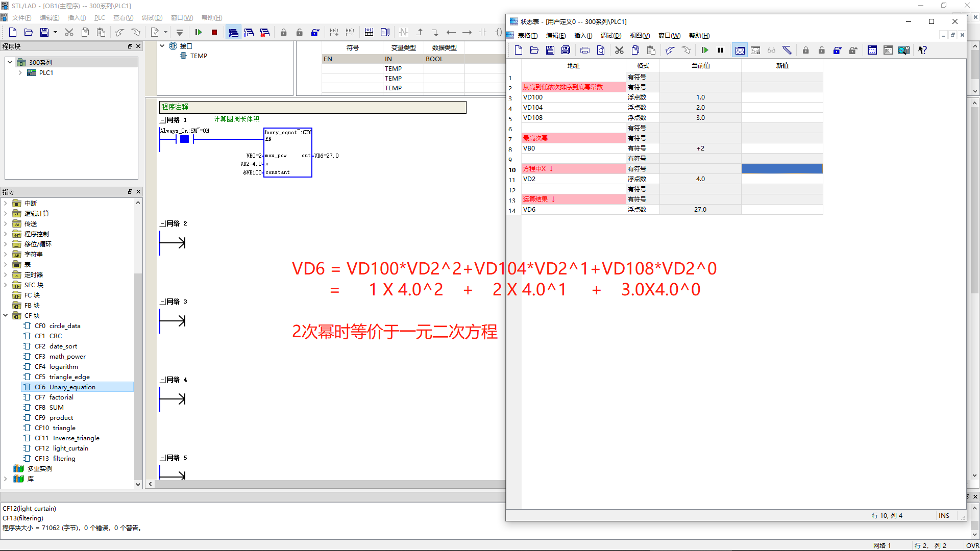Collapse the CF 块 instruction folder
The height and width of the screenshot is (551, 980).
pos(6,315)
